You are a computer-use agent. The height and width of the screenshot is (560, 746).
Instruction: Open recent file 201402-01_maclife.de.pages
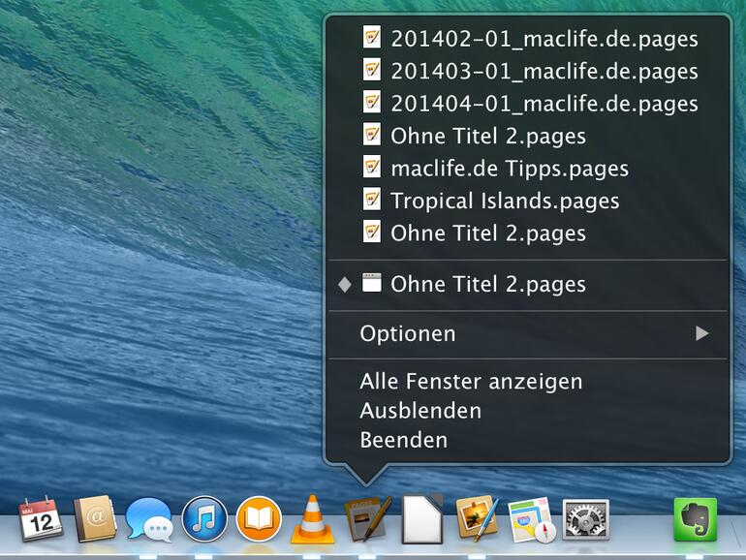coord(528,38)
